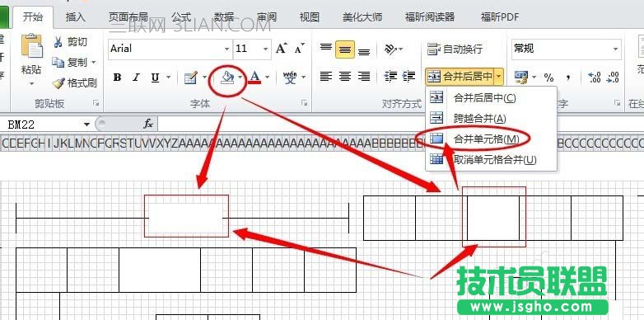Decrease decimal places
The height and width of the screenshot is (320, 644).
point(613,77)
